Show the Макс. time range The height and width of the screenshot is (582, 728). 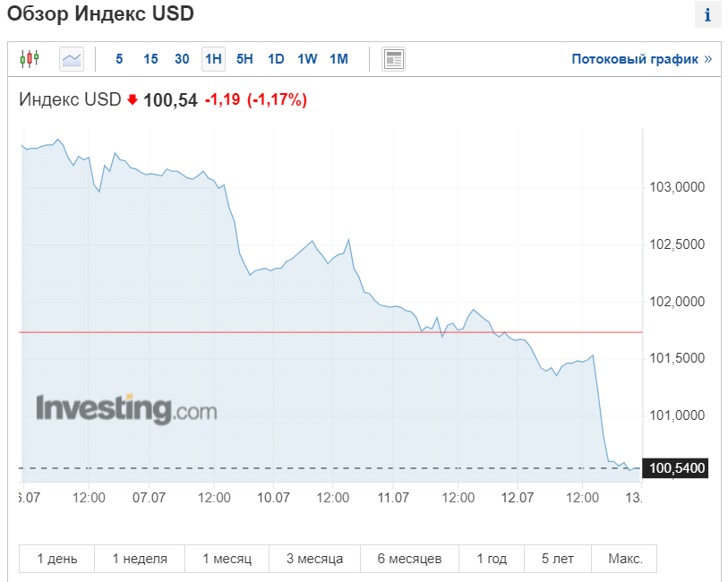coord(625,559)
